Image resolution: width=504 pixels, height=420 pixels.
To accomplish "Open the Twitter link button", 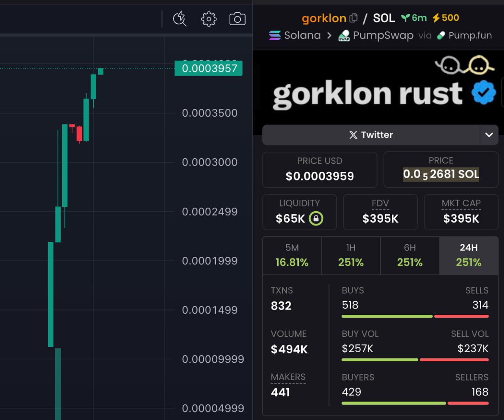I will [371, 135].
